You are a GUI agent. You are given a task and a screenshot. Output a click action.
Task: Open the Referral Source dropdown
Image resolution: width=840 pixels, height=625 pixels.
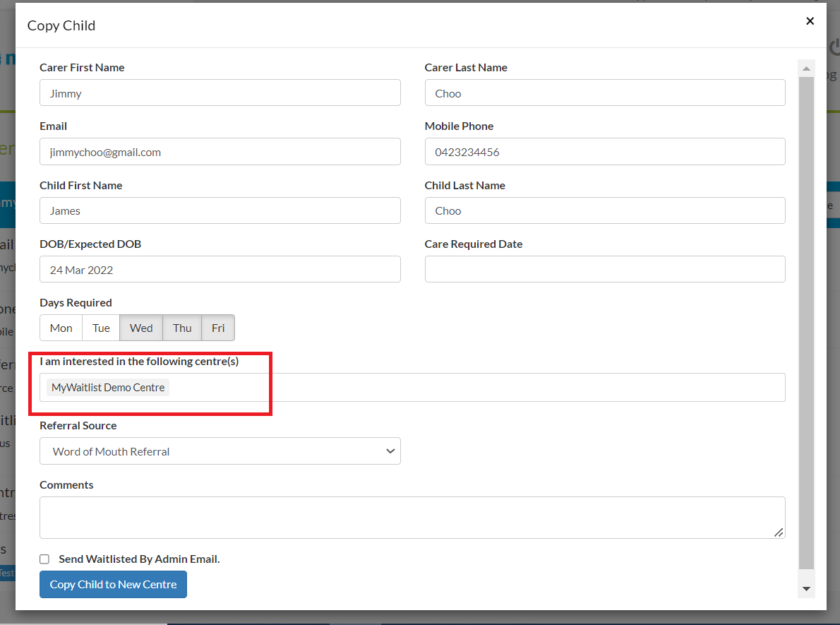[x=220, y=451]
